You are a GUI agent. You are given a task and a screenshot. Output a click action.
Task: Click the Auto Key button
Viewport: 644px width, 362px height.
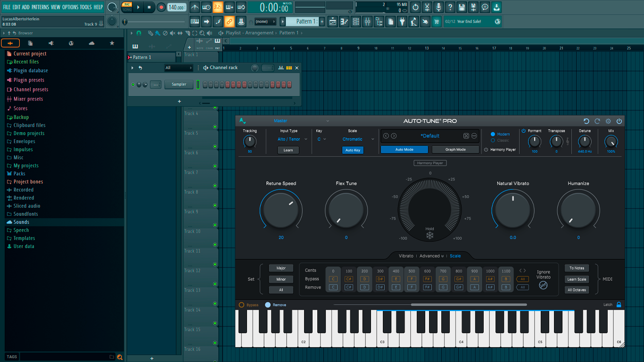(353, 150)
